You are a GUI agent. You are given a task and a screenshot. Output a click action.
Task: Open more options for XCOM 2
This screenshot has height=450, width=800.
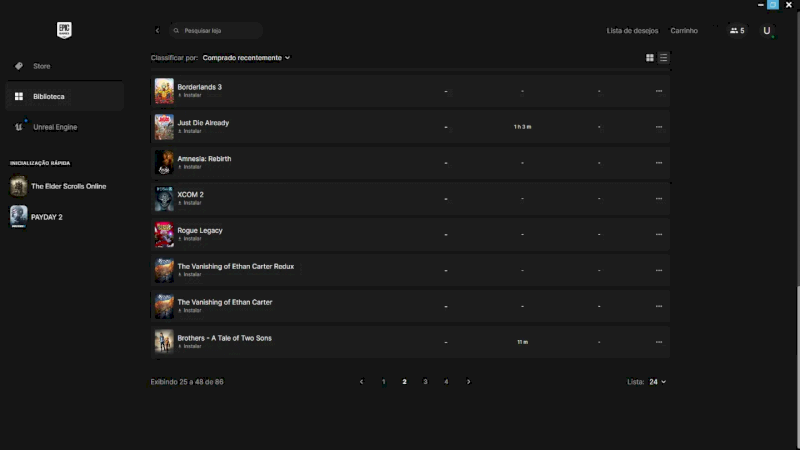658,199
